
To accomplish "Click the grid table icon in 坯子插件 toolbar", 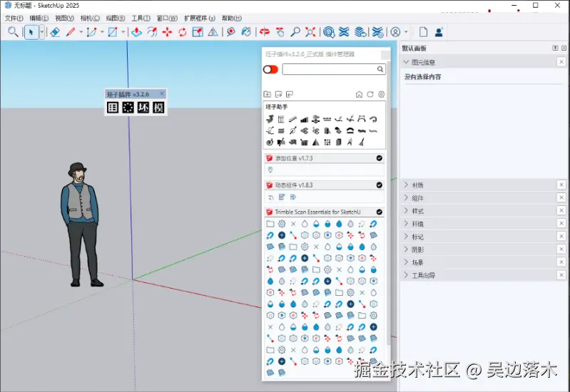I will pyautogui.click(x=113, y=107).
